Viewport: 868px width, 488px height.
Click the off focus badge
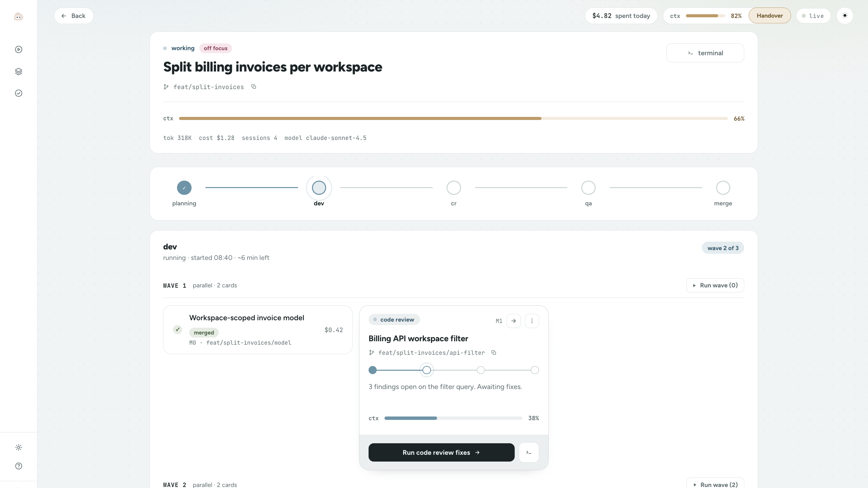click(x=216, y=48)
